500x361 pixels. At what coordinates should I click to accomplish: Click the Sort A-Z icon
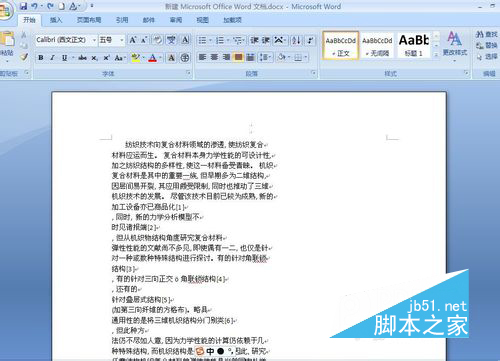296,40
